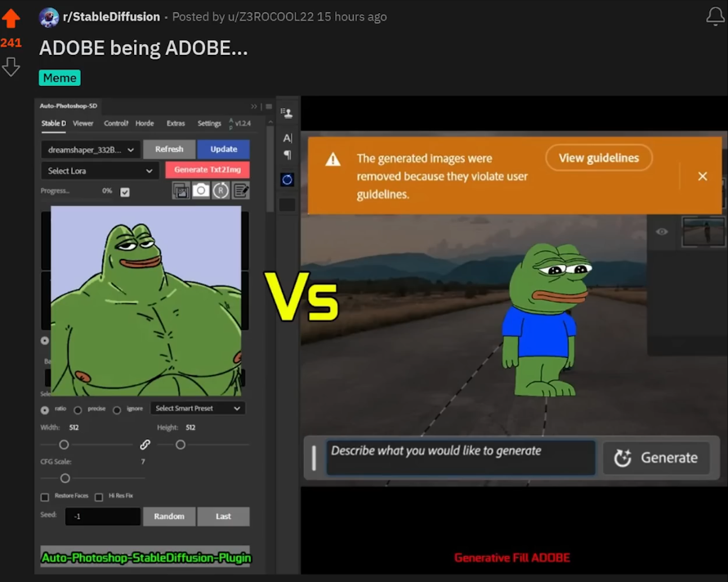
Task: Open the Character panel icon
Action: [x=288, y=138]
